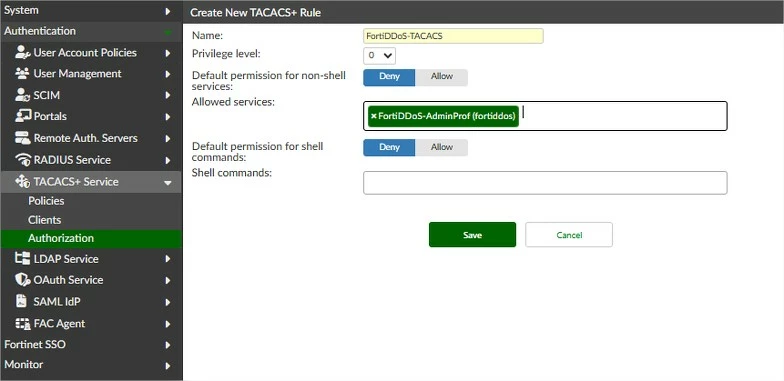
Task: Collapse the TACACS+ Service section arrow
Action: [x=168, y=182]
